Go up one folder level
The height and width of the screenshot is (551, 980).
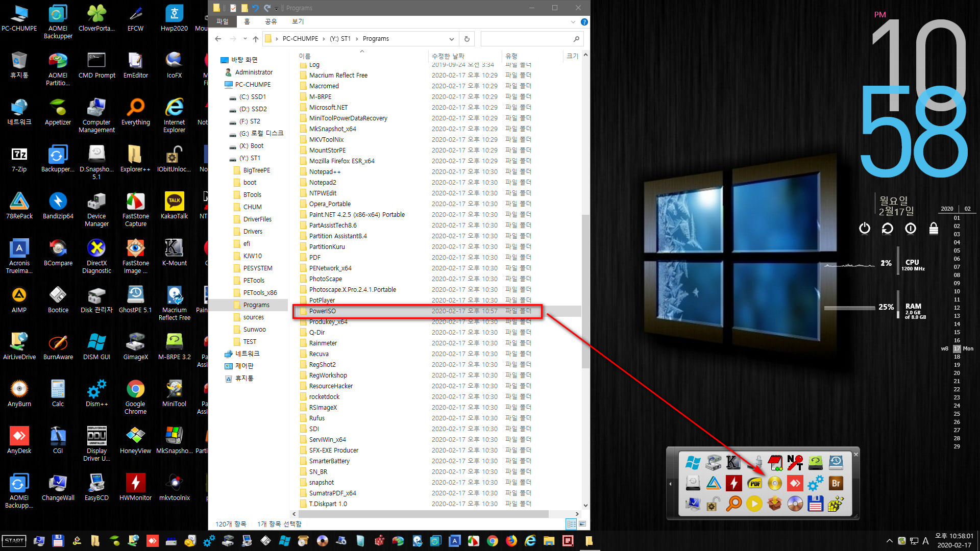click(256, 39)
